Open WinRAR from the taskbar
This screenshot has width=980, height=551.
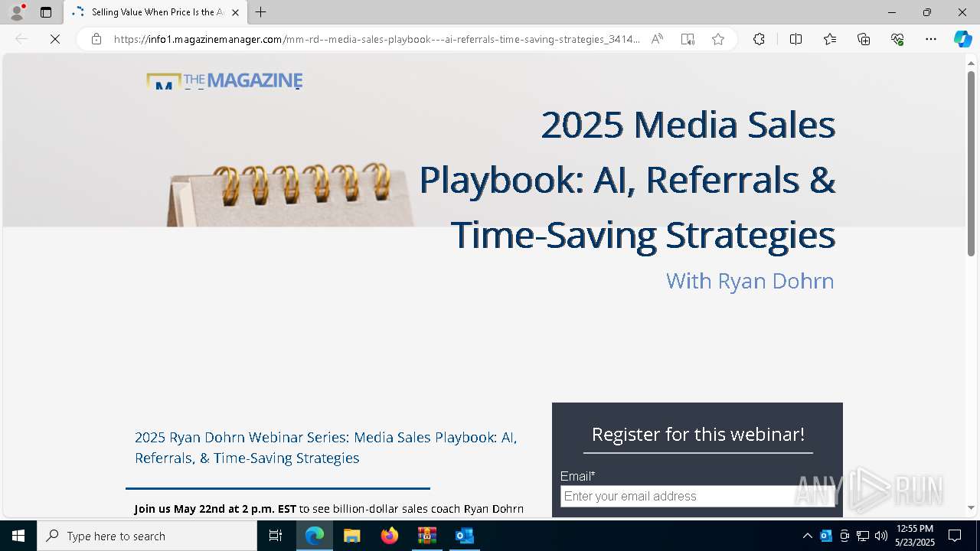tap(426, 536)
